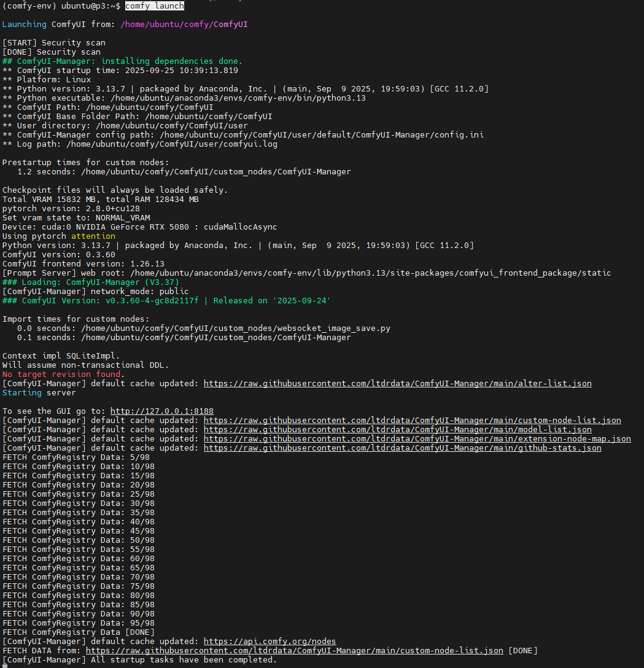The height and width of the screenshot is (668, 644).
Task: Open the github-stats.json URL
Action: pyautogui.click(x=403, y=448)
